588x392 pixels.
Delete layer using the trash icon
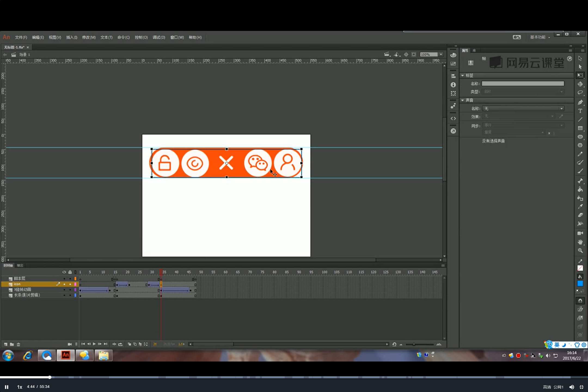coord(19,344)
